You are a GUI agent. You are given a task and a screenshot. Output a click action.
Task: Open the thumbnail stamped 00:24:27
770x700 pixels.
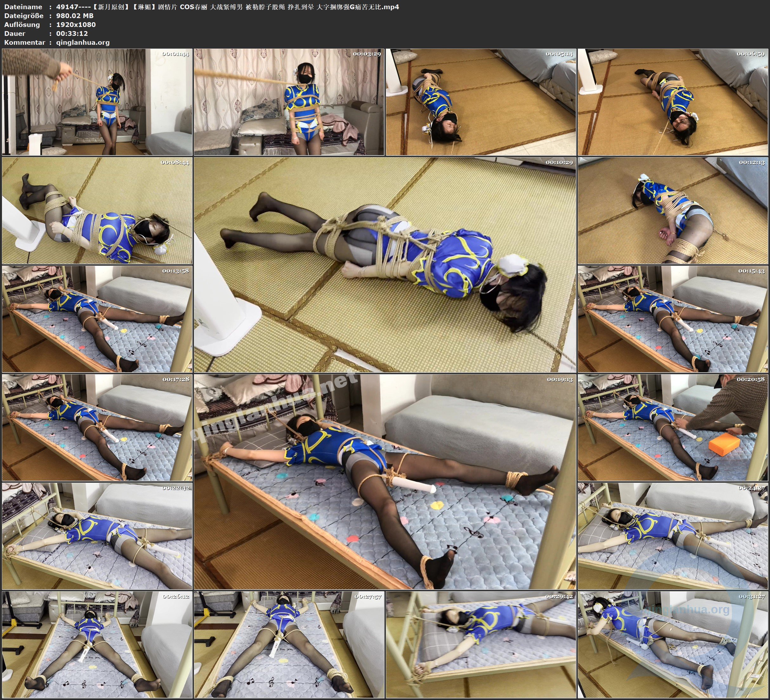click(673, 536)
